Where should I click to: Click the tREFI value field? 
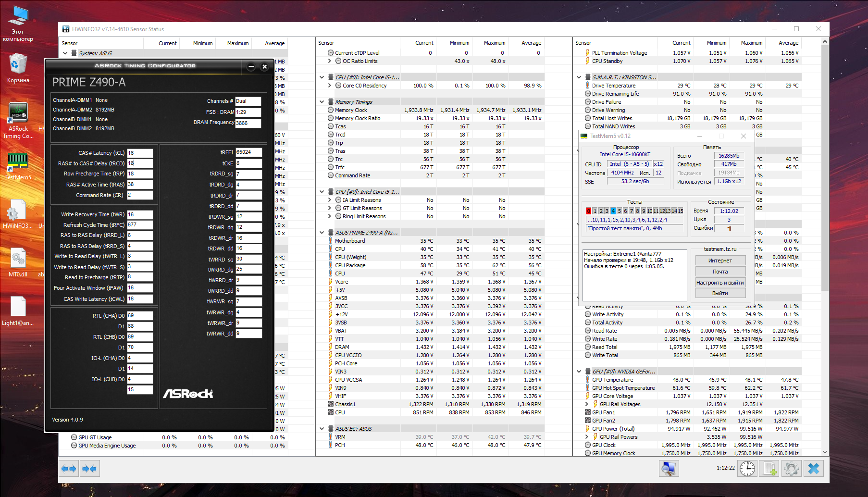(248, 152)
